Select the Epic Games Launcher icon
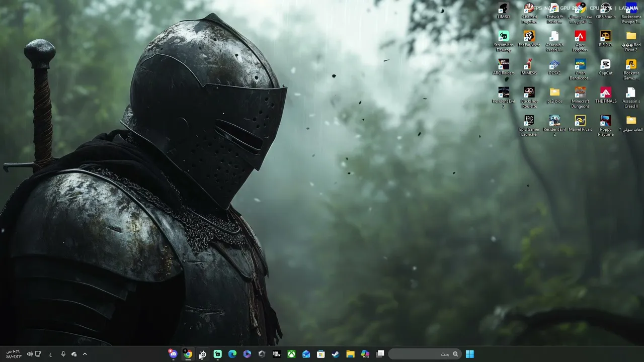Viewport: 644px width, 362px height. (x=529, y=126)
